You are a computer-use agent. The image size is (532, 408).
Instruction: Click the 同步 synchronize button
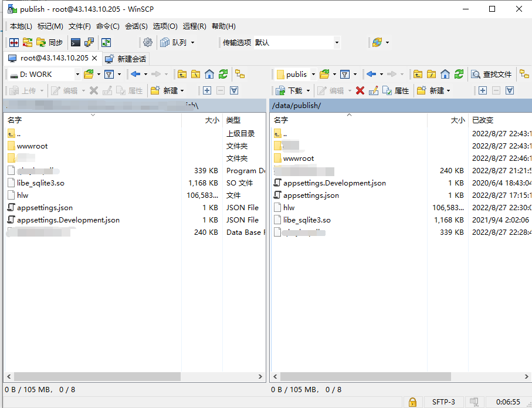click(x=50, y=42)
